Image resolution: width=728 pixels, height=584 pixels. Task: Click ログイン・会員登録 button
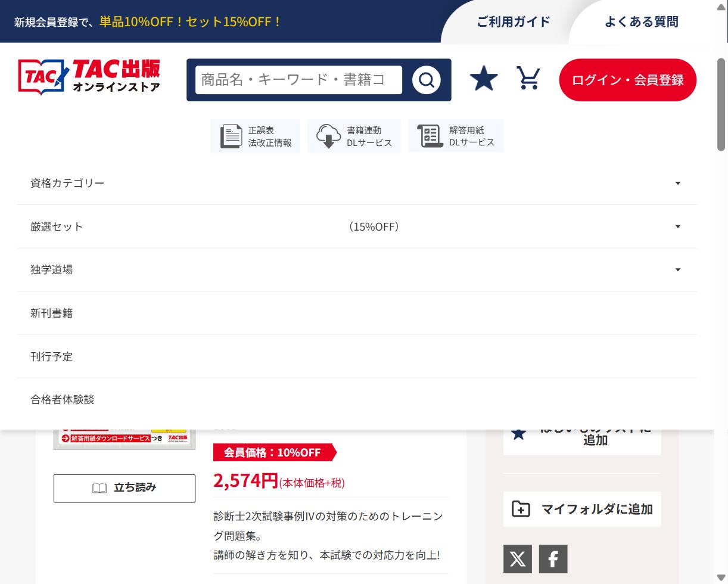click(x=628, y=80)
